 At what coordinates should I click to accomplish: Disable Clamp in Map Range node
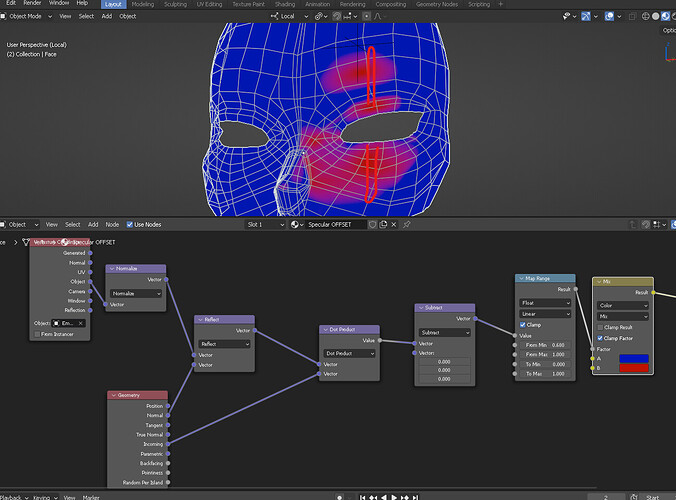[523, 325]
